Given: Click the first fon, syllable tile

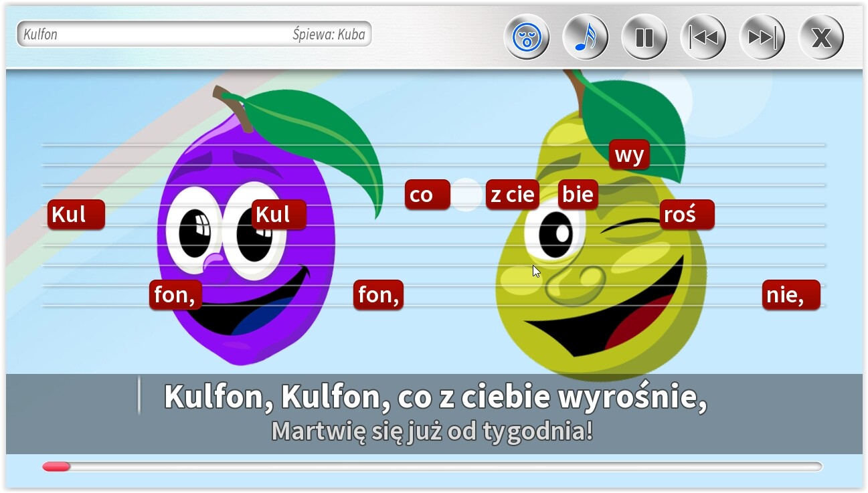Looking at the screenshot, I should [x=175, y=294].
